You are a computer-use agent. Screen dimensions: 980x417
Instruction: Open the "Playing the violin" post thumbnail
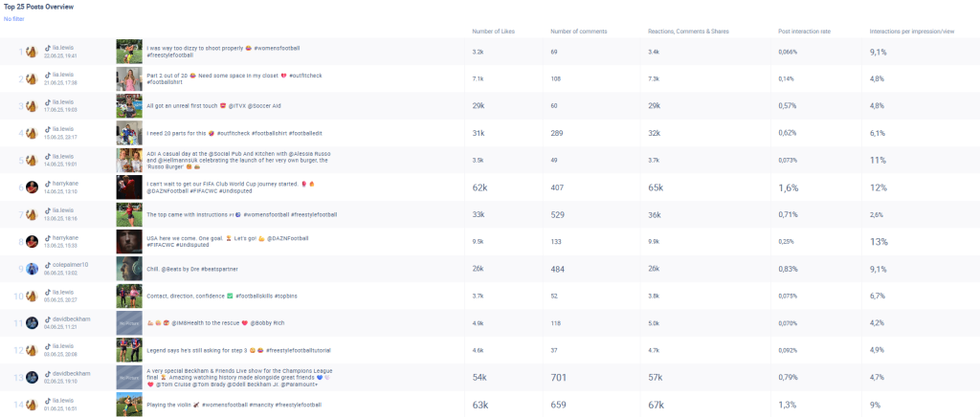click(x=129, y=405)
